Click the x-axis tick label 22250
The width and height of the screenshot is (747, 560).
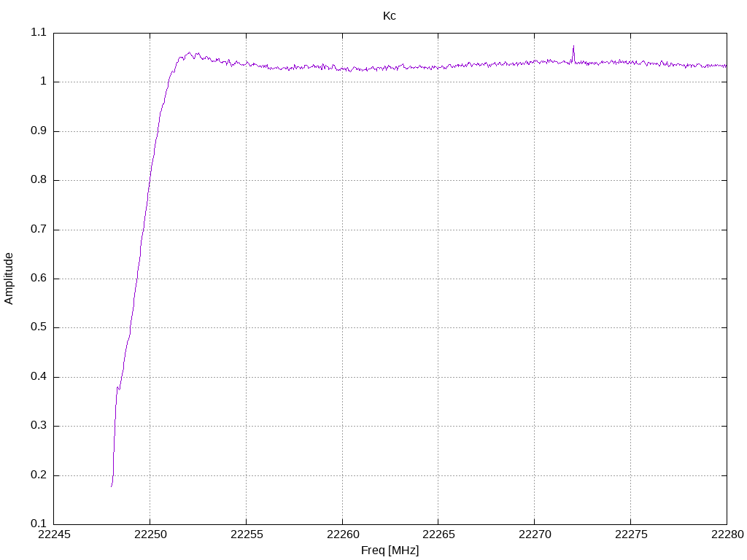tap(150, 534)
